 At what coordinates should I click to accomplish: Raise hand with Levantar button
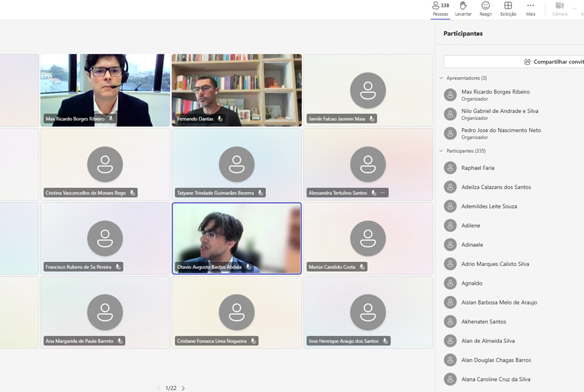(x=463, y=9)
